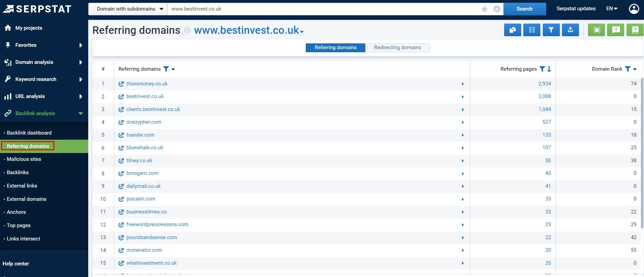644x277 pixels.
Task: Click the blue Search button
Action: [x=525, y=9]
